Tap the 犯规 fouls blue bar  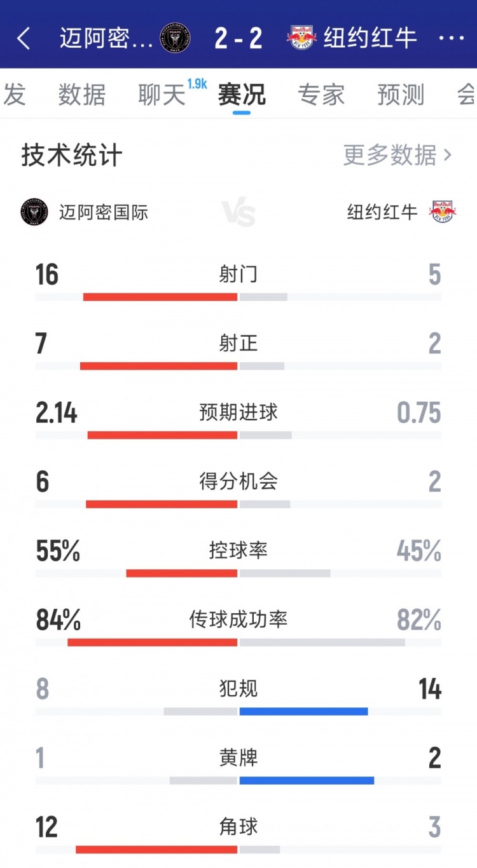click(303, 711)
